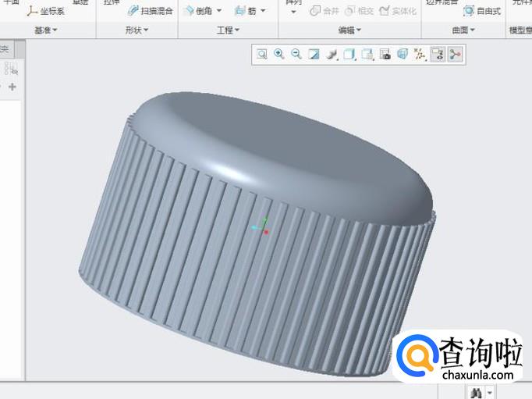The width and height of the screenshot is (532, 399).
Task: Expand the 编辑 group menu
Action: tap(349, 30)
